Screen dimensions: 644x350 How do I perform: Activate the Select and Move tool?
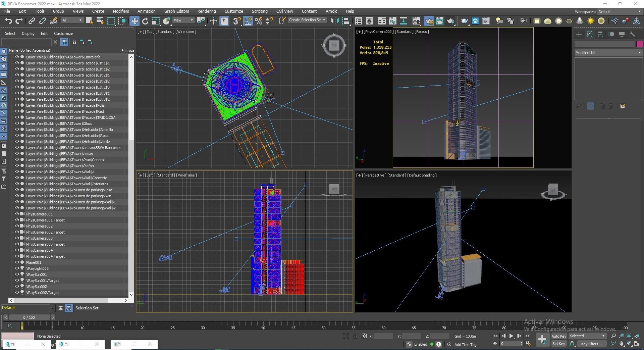click(x=134, y=21)
